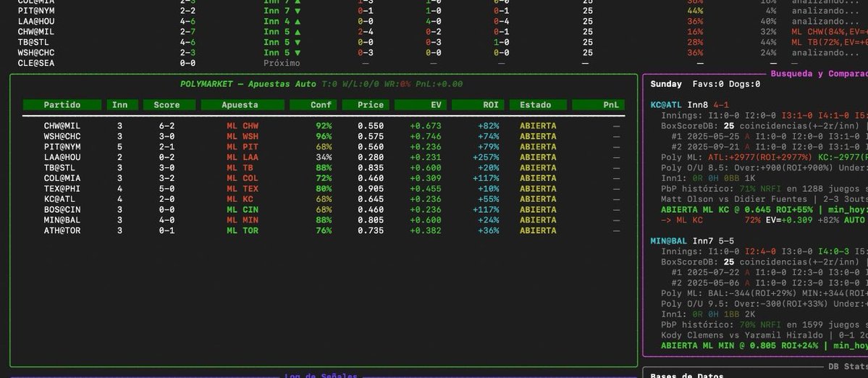Click score 6-2 in CHW@MIL bet row
The image size is (868, 378).
(x=167, y=125)
